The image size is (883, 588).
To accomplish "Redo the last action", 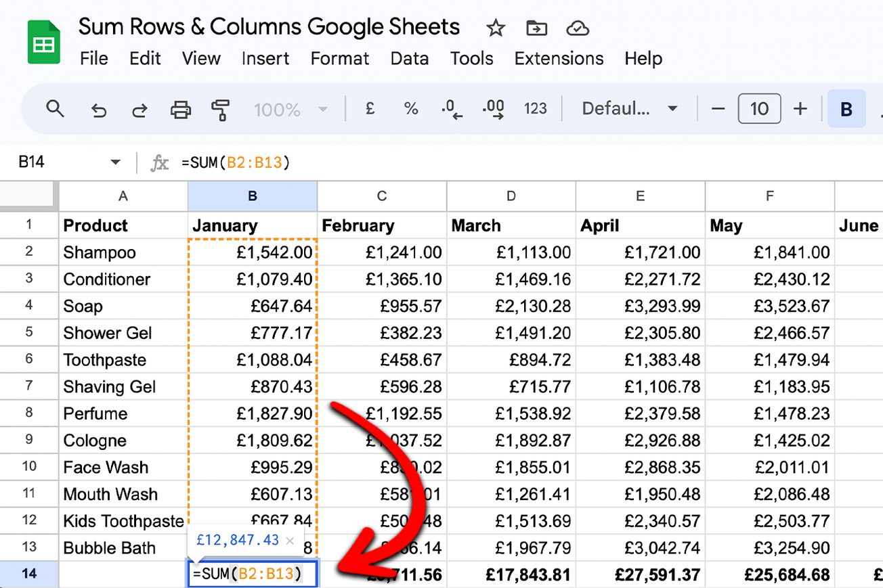I will pos(139,108).
